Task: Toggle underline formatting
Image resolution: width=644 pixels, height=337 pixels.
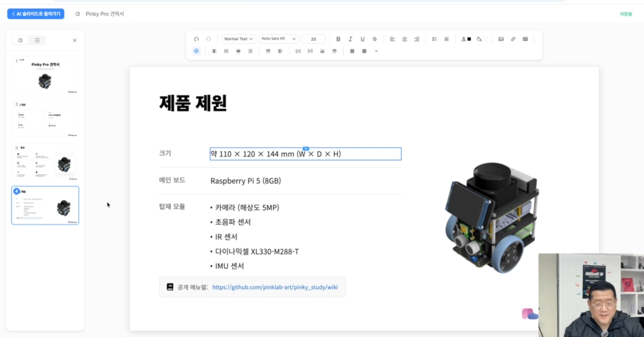Action: coord(362,39)
